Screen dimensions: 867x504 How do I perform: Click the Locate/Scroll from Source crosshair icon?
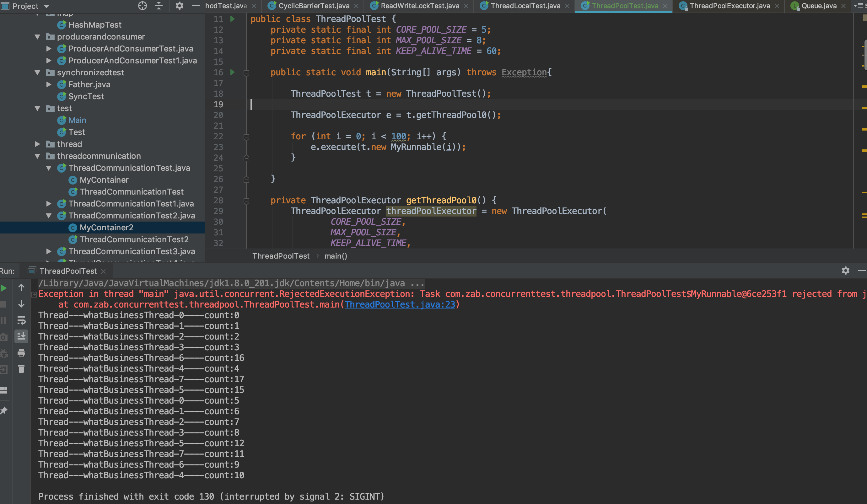(143, 6)
